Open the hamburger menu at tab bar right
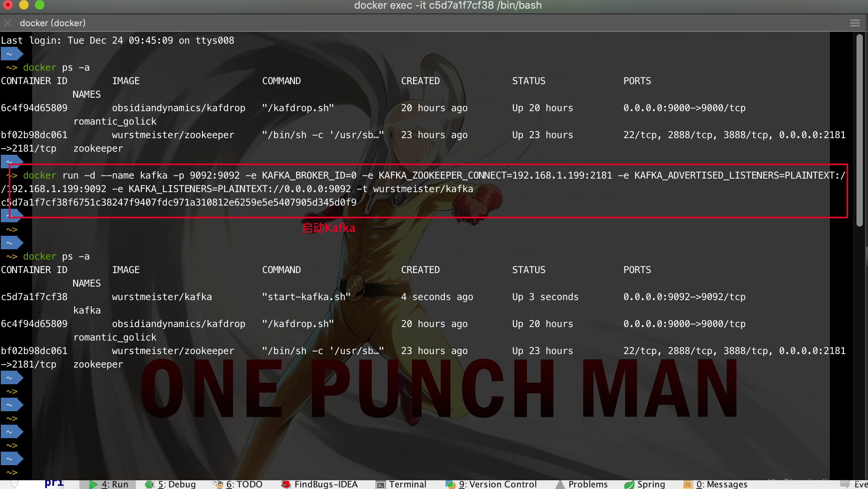 (854, 23)
